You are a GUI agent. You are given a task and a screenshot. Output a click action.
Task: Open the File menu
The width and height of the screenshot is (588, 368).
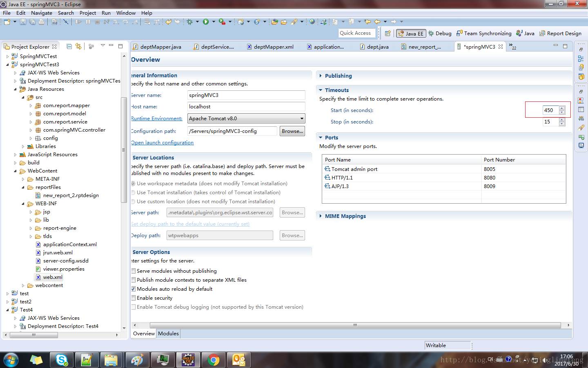pos(7,13)
